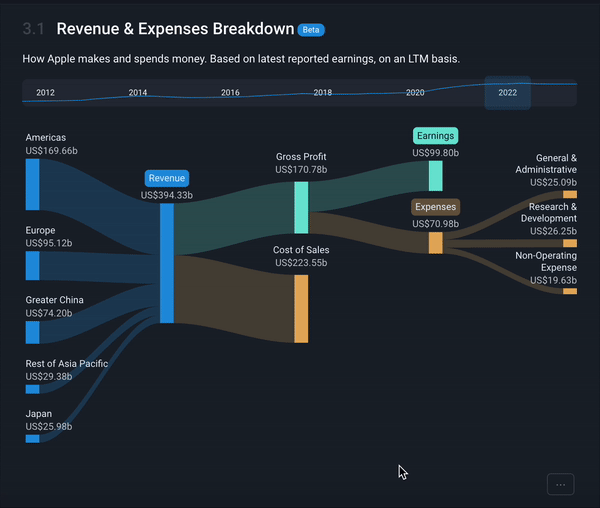Screen dimensions: 600x508
Task: Click the Europe label text
Action: tap(40, 230)
